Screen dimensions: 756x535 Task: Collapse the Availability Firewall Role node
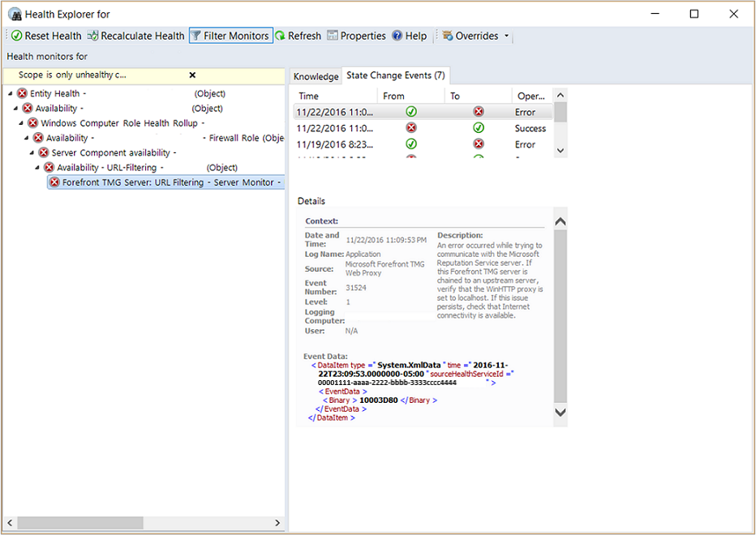[27, 138]
